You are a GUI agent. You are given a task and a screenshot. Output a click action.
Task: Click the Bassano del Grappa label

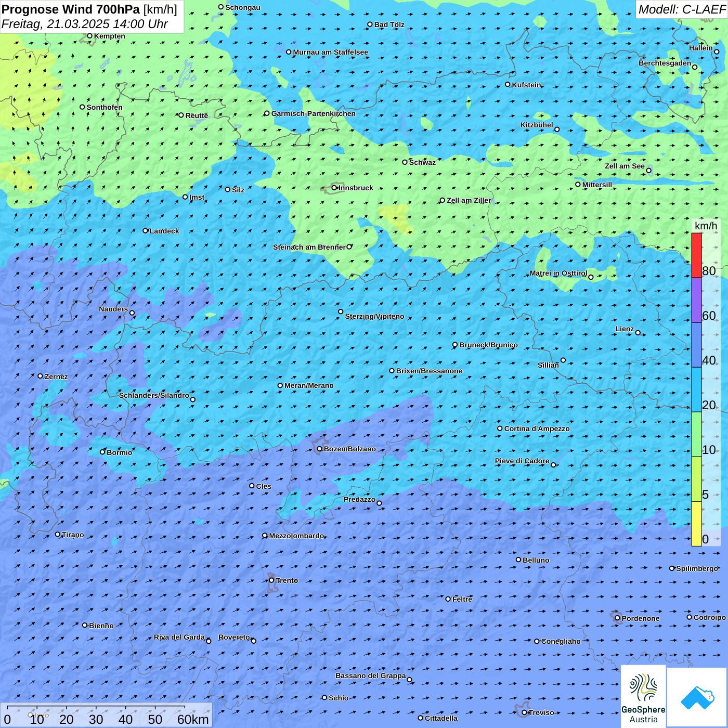[370, 675]
